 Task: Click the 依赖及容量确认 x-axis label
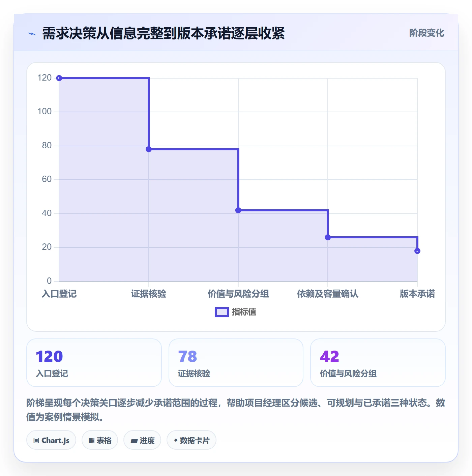328,294
